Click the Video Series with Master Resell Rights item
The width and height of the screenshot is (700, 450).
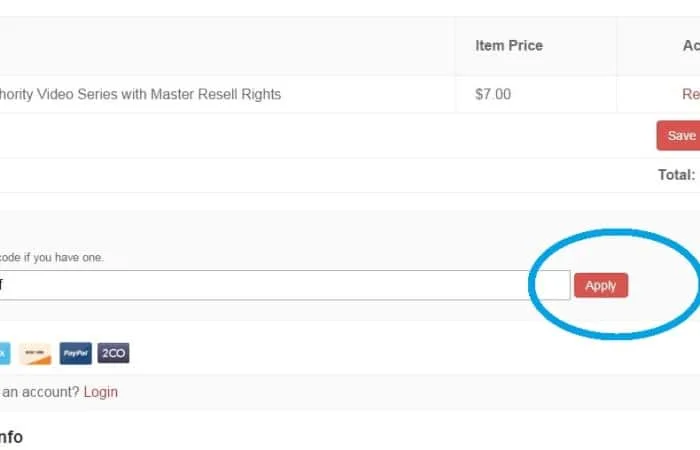coord(140,94)
